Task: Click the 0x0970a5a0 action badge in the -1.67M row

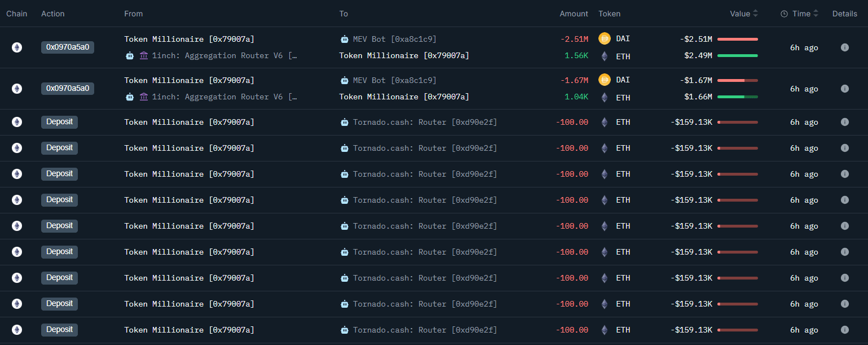Action: point(68,89)
